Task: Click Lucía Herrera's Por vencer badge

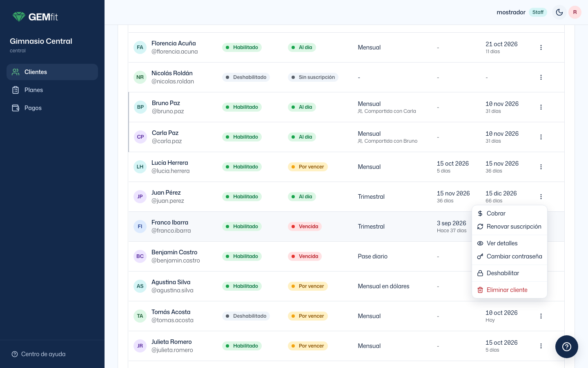Action: click(x=308, y=167)
